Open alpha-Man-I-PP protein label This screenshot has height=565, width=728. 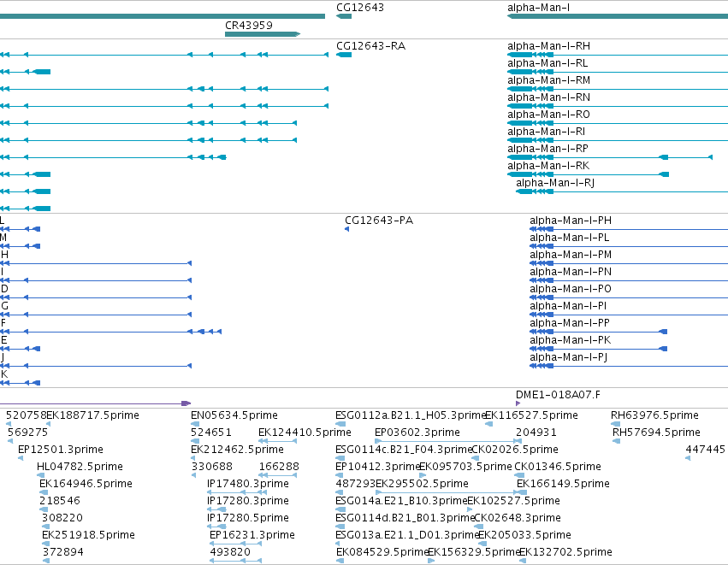point(570,323)
